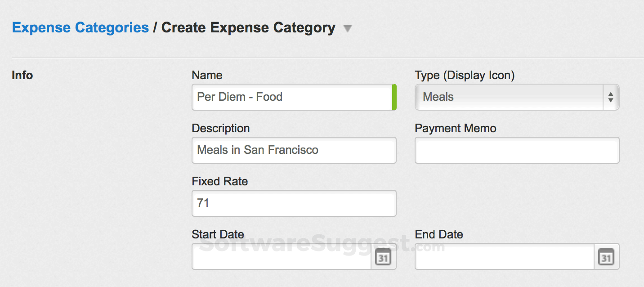Focus the empty Payment Memo field
644x287 pixels.
517,150
